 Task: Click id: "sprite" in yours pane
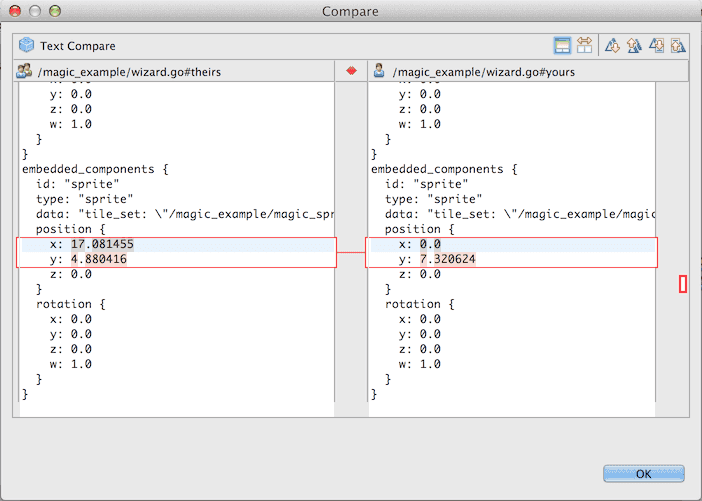pos(426,184)
